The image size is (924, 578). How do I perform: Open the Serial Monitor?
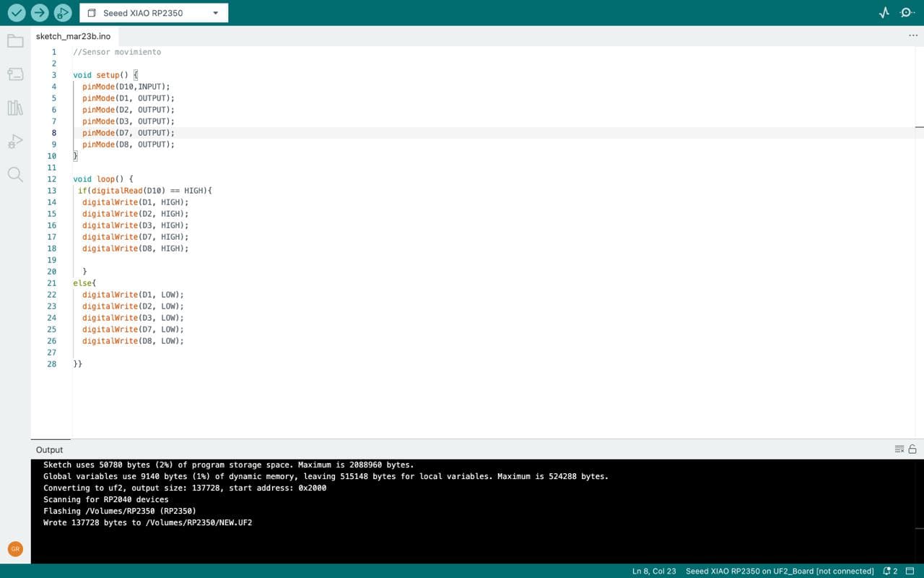point(907,13)
